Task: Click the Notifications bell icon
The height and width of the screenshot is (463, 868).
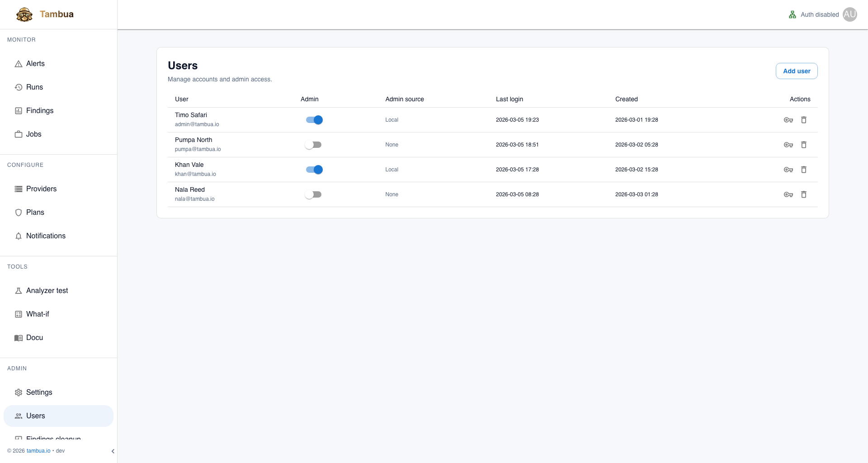Action: coord(18,236)
